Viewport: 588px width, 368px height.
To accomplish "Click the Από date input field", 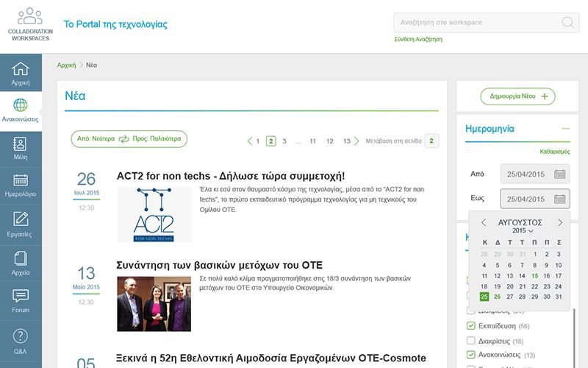I will [535, 174].
